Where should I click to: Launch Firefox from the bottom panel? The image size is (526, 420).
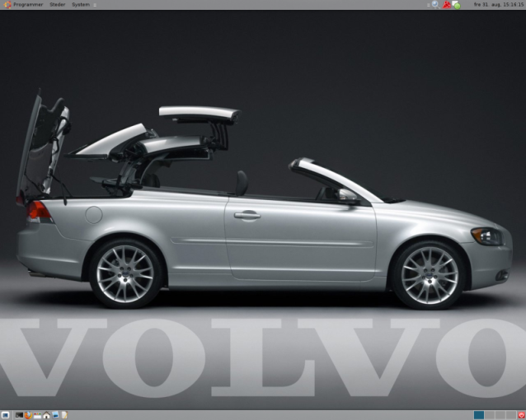click(29, 415)
